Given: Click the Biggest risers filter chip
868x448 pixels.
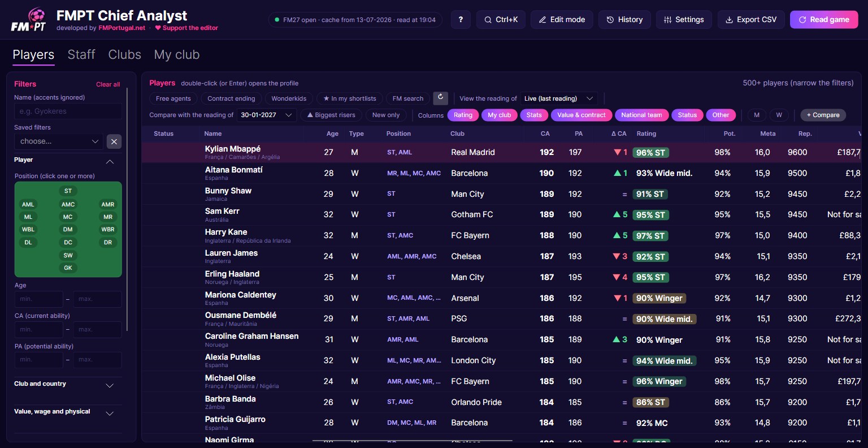Looking at the screenshot, I should [331, 115].
